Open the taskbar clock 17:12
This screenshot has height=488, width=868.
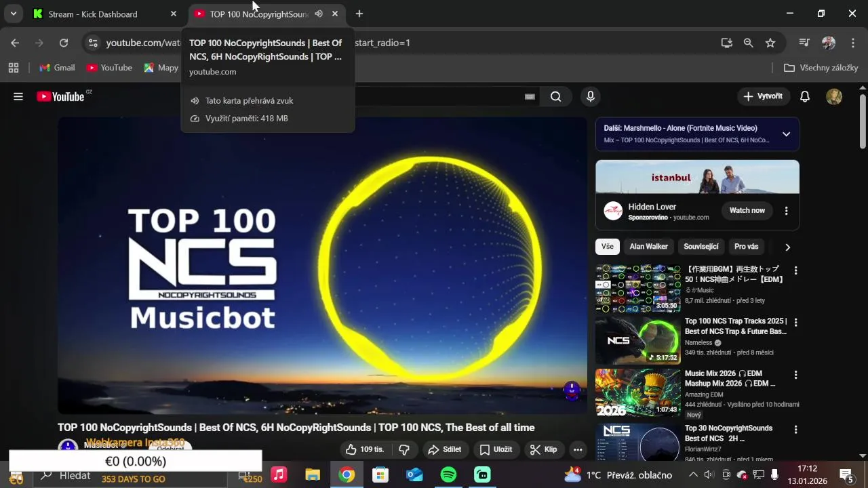[x=807, y=474]
